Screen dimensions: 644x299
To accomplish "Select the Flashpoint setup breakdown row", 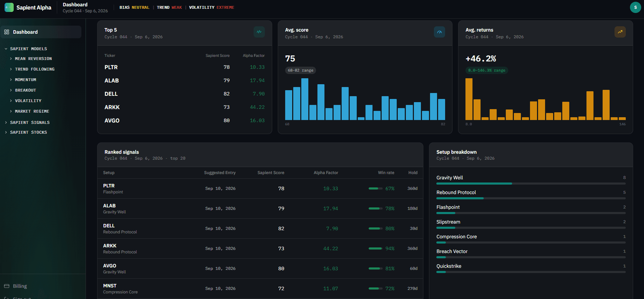I will [531, 209].
